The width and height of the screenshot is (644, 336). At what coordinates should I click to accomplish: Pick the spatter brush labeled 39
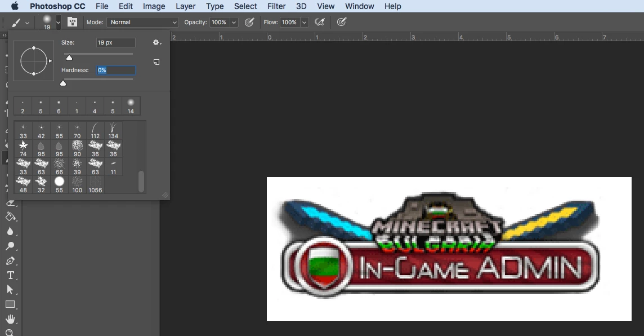77,166
